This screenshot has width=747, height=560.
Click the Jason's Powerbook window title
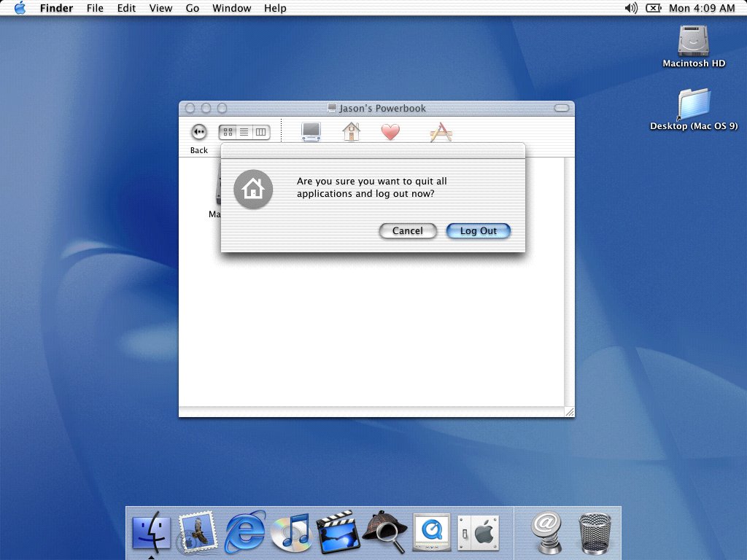pos(382,108)
